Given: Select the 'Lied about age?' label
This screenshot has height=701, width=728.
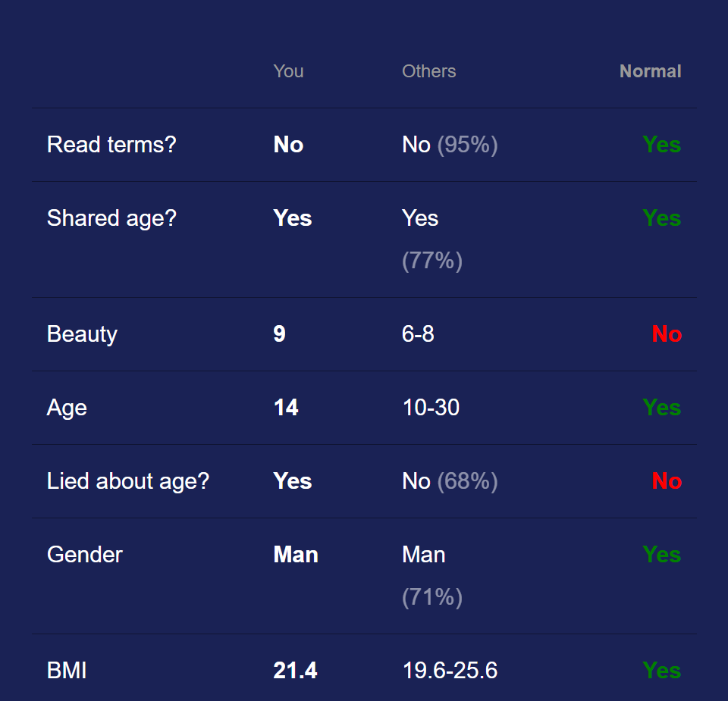Looking at the screenshot, I should pos(128,481).
